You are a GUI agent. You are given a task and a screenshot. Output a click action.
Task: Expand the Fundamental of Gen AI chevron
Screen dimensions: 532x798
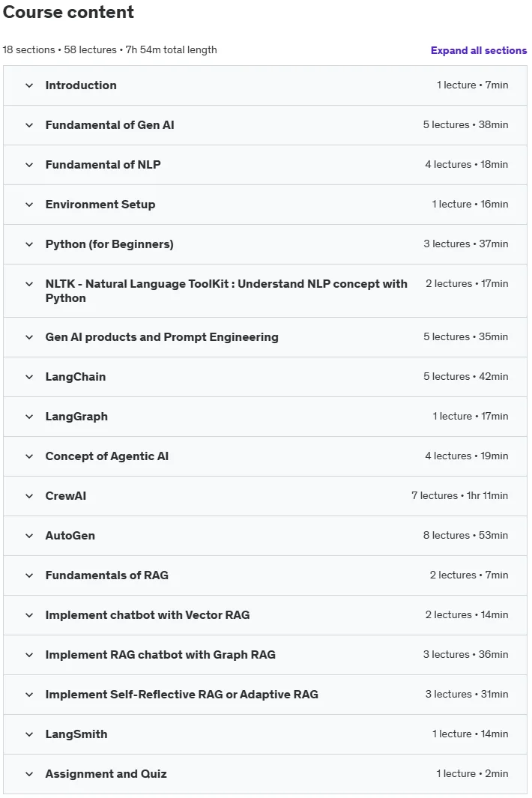tap(29, 125)
